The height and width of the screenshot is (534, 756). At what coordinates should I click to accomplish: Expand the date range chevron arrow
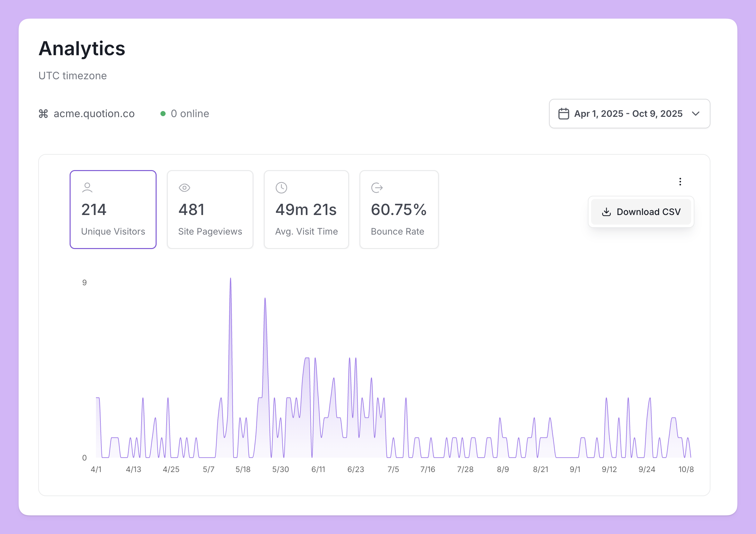(695, 114)
